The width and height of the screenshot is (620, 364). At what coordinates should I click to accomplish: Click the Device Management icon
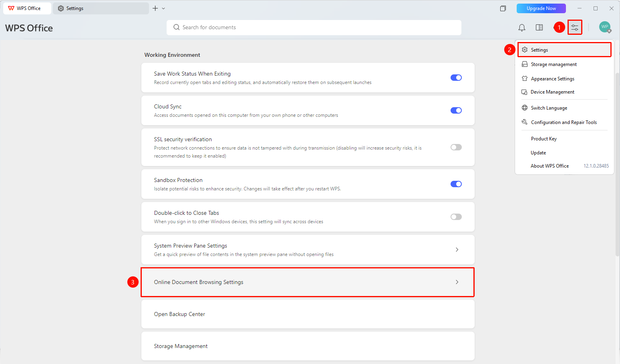pos(525,92)
